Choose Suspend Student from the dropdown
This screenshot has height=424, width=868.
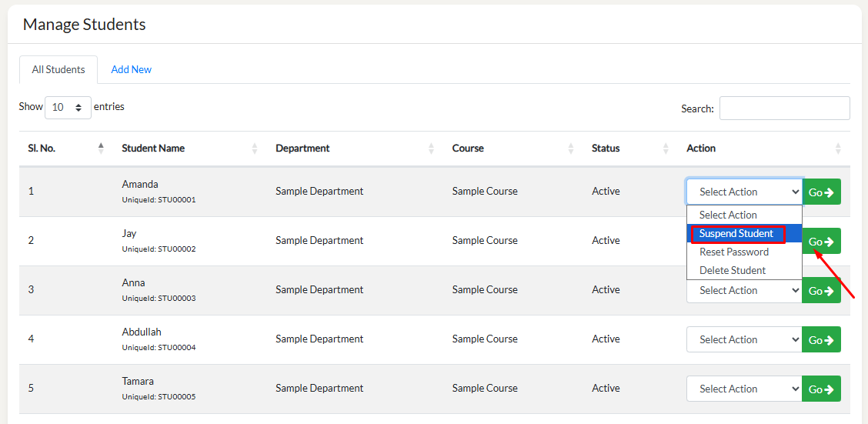(x=736, y=234)
